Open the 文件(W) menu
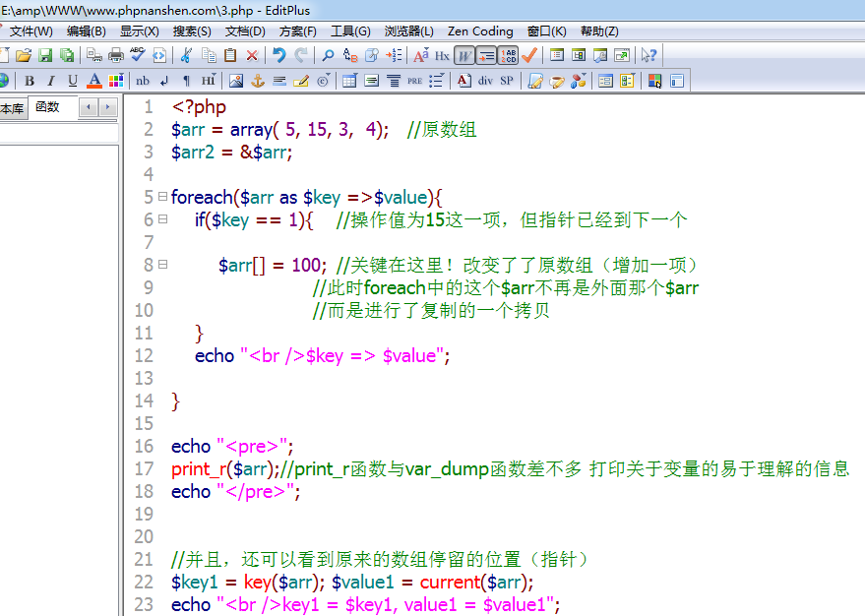 click(x=31, y=31)
